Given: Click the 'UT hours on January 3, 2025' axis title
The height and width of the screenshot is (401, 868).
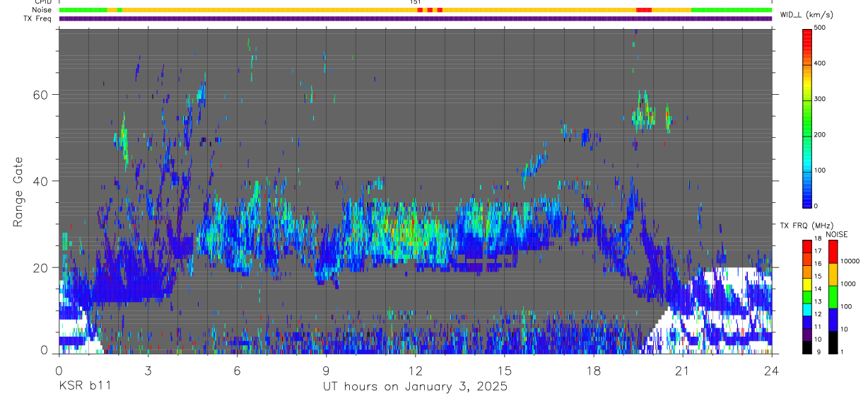Looking at the screenshot, I should (x=415, y=387).
